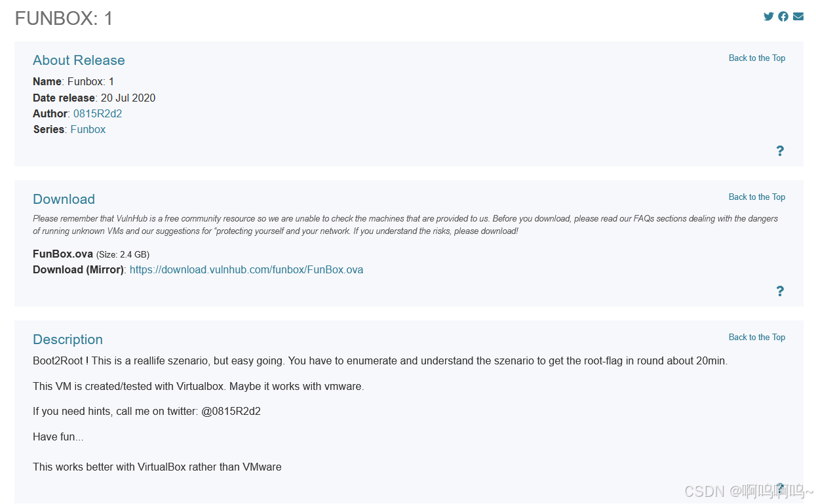This screenshot has width=816, height=504.
Task: Click the Download section heading
Action: click(64, 199)
